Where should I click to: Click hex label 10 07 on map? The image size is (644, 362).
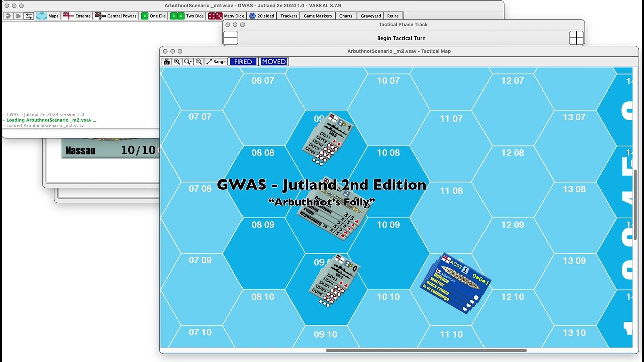click(388, 81)
